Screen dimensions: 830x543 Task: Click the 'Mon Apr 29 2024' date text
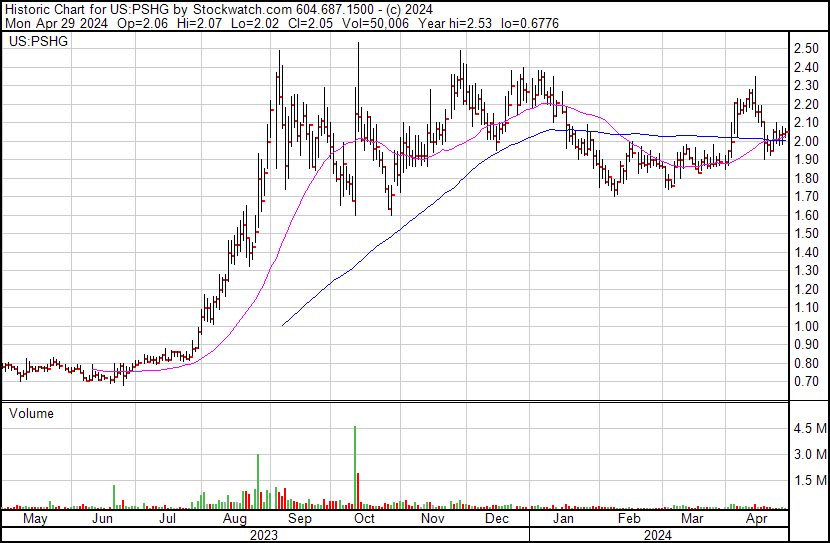click(56, 23)
